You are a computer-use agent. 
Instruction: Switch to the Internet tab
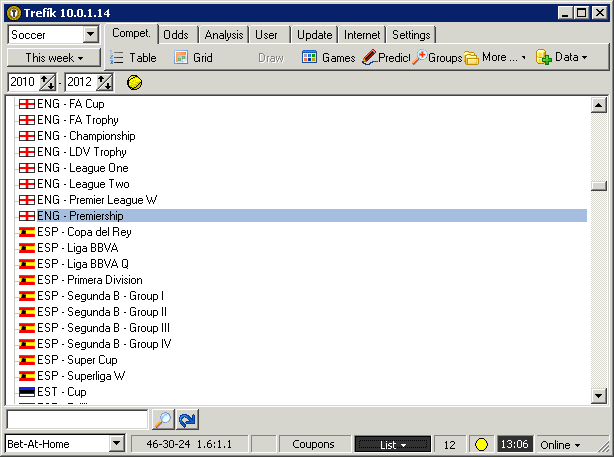click(x=362, y=35)
